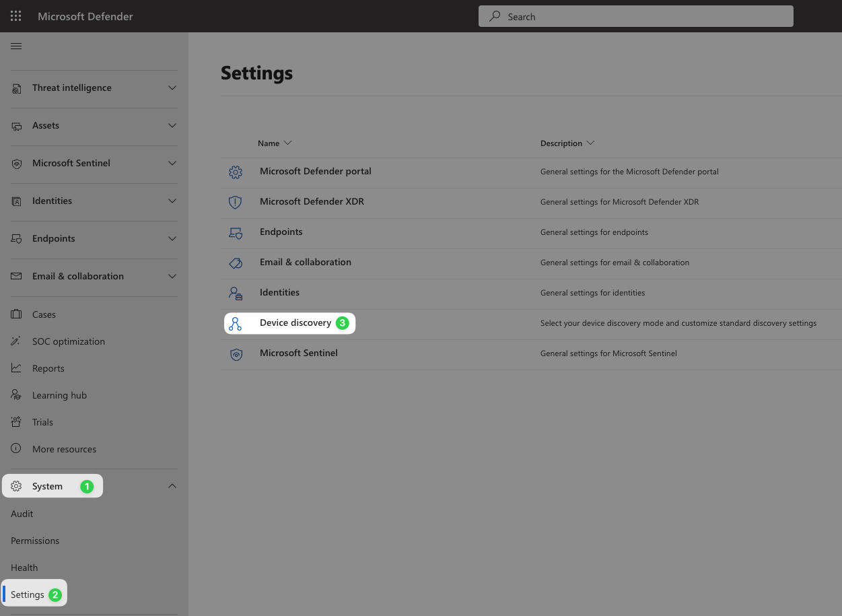Click the System gear icon in sidebar
The image size is (842, 616).
pyautogui.click(x=17, y=486)
